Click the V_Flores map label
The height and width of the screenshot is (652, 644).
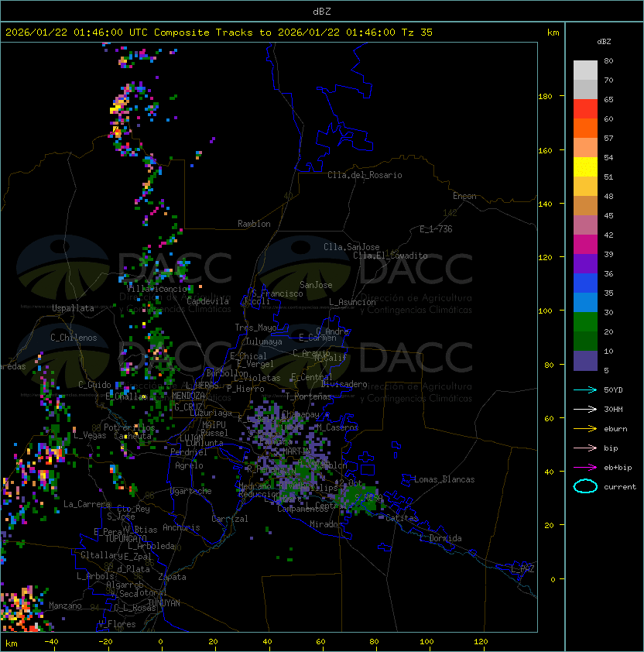pyautogui.click(x=117, y=624)
